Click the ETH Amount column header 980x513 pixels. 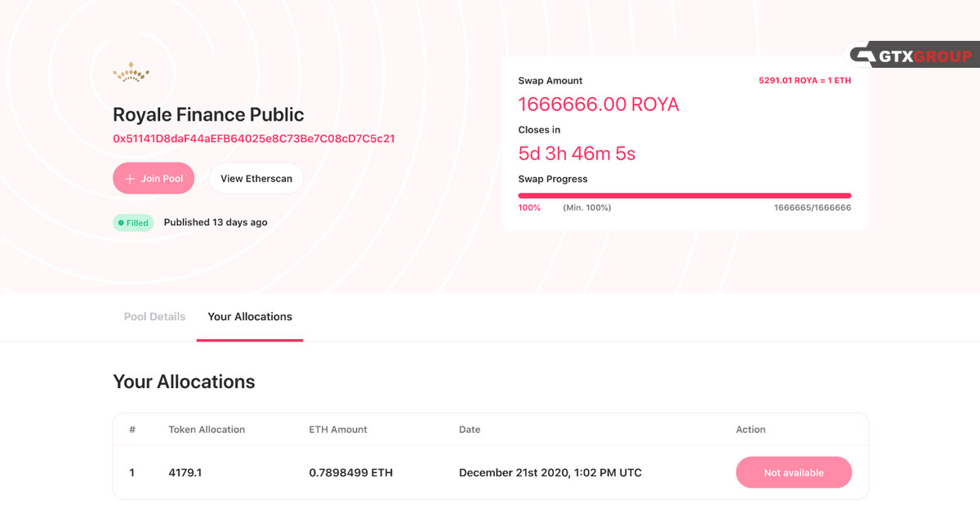coord(338,430)
